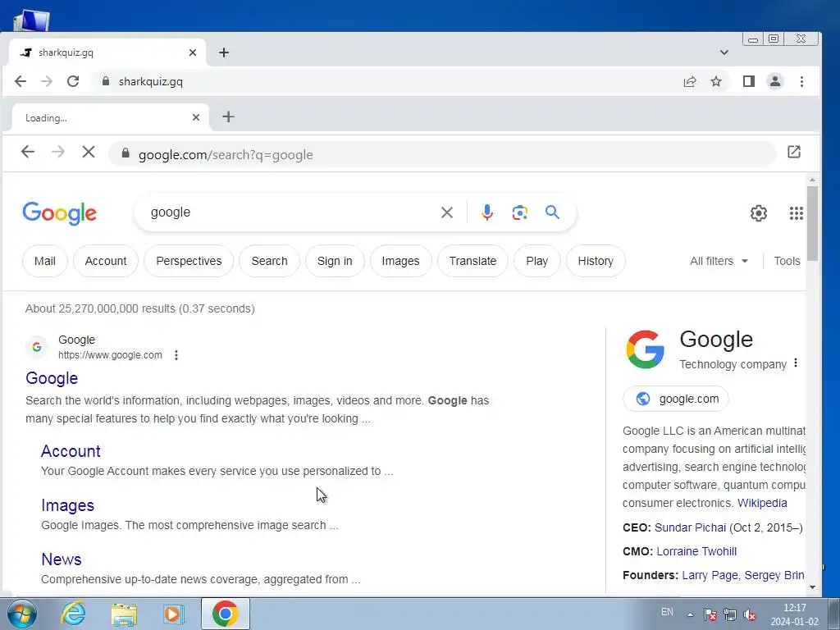Add a new tab beside the Loading... tab
The width and height of the screenshot is (840, 630).
(x=228, y=116)
